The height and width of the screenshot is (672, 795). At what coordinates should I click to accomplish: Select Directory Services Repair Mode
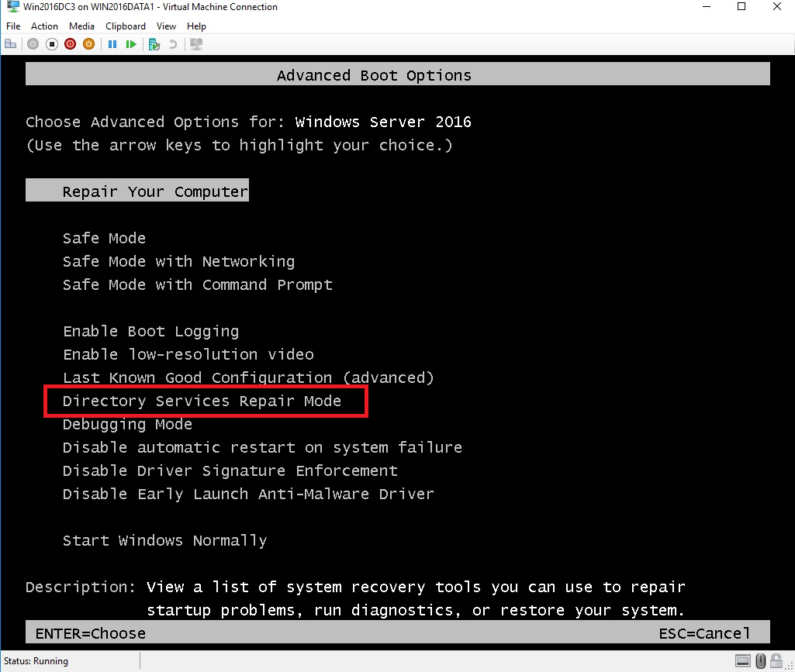[202, 401]
